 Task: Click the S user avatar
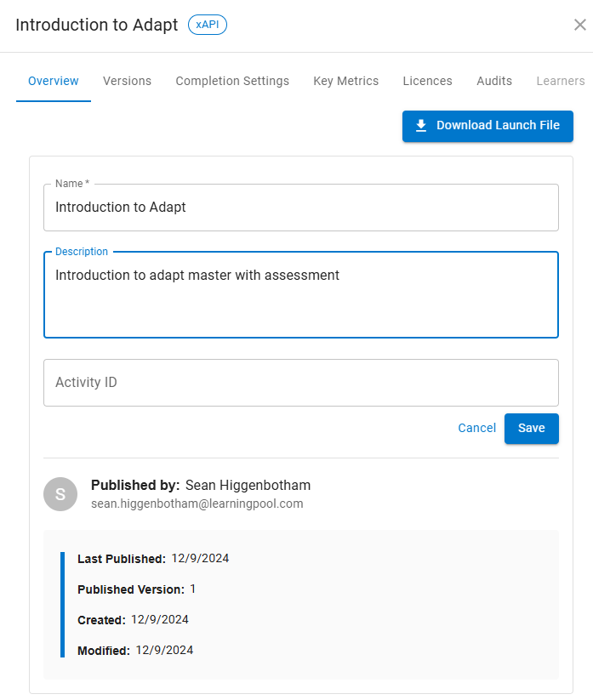click(x=60, y=494)
